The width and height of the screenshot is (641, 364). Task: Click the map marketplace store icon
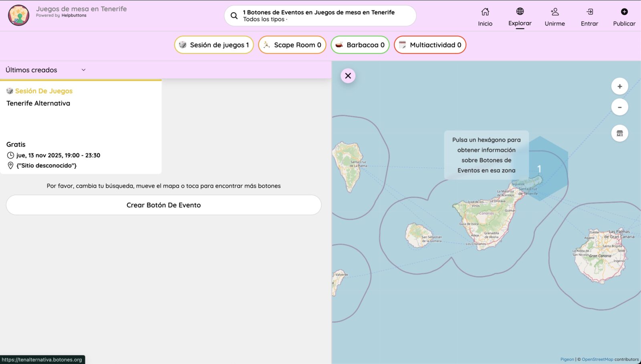pyautogui.click(x=619, y=133)
